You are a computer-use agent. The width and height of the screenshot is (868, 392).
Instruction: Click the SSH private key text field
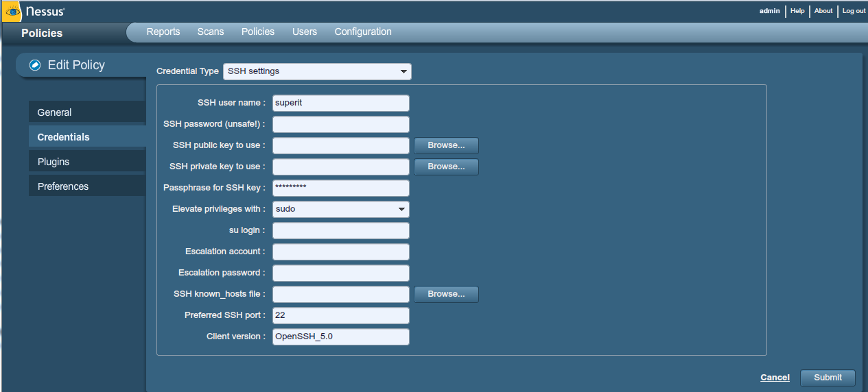[341, 167]
